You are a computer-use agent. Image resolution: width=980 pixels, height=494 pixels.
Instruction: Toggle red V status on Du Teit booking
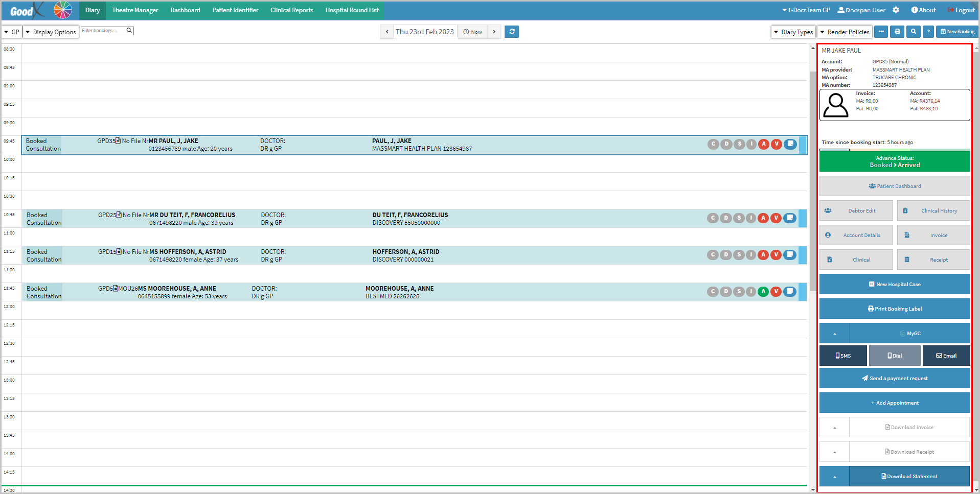776,218
